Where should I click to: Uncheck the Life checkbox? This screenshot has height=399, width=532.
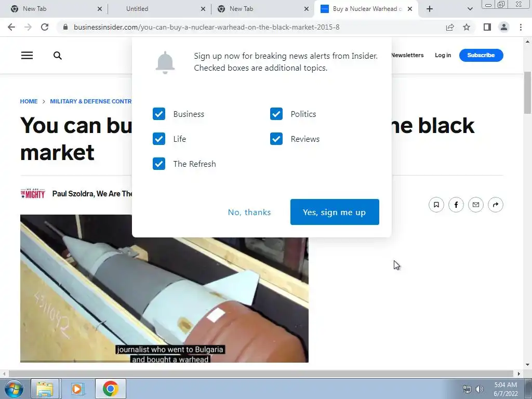(159, 139)
